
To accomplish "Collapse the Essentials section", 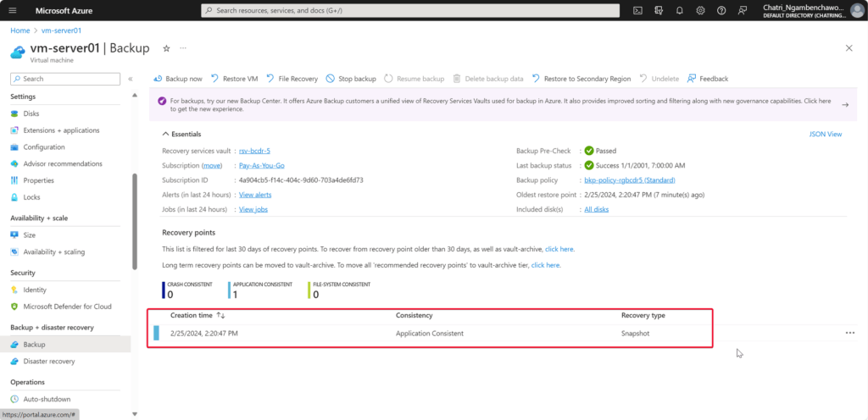I will click(x=181, y=135).
